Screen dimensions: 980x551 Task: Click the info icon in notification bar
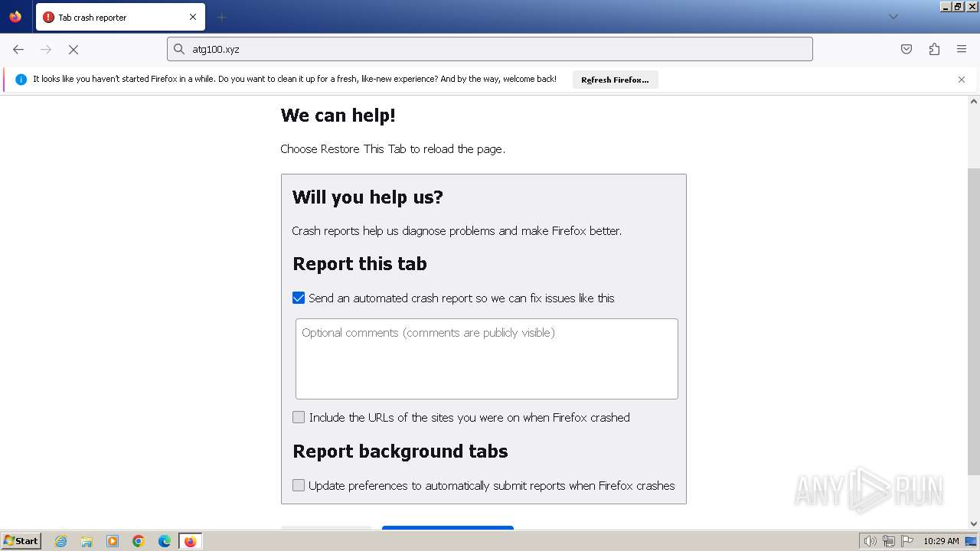[x=21, y=80]
